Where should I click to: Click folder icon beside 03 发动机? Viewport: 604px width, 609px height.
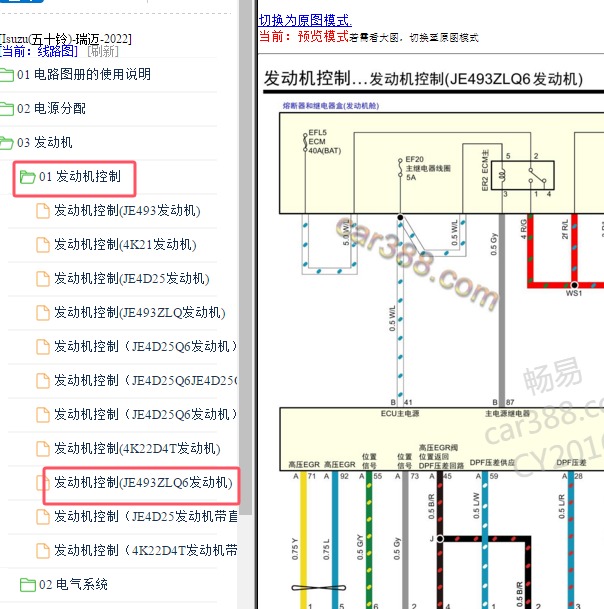[7, 143]
